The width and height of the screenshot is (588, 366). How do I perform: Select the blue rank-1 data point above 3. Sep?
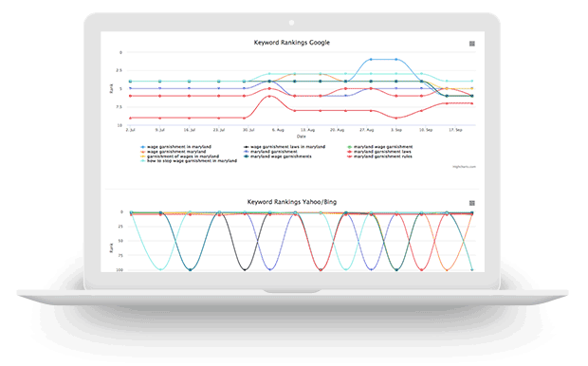pos(396,59)
